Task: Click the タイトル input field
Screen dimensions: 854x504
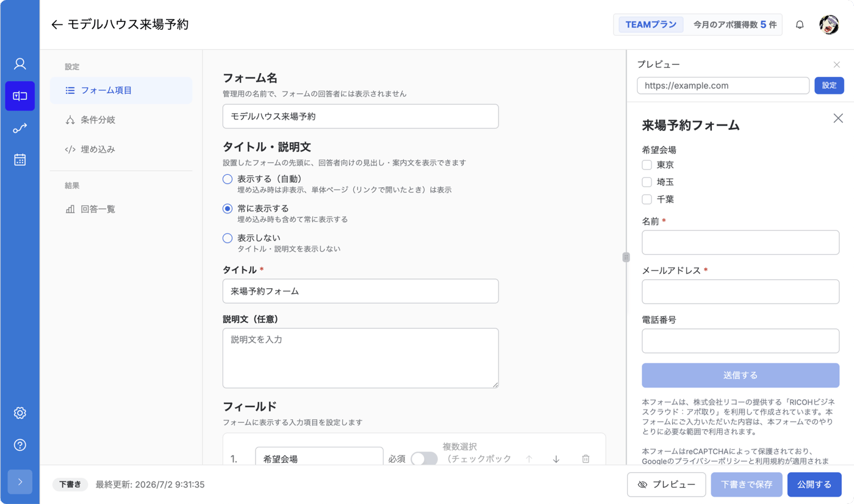Action: click(x=361, y=291)
